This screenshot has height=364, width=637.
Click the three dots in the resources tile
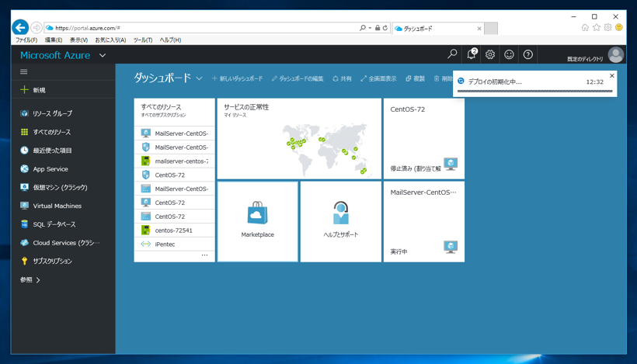[x=204, y=255]
